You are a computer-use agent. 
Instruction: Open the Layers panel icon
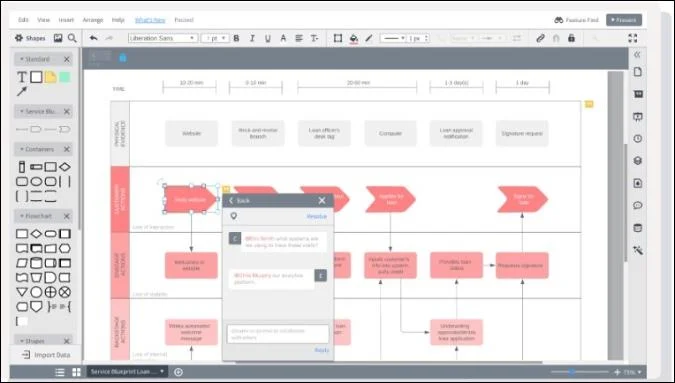[638, 161]
